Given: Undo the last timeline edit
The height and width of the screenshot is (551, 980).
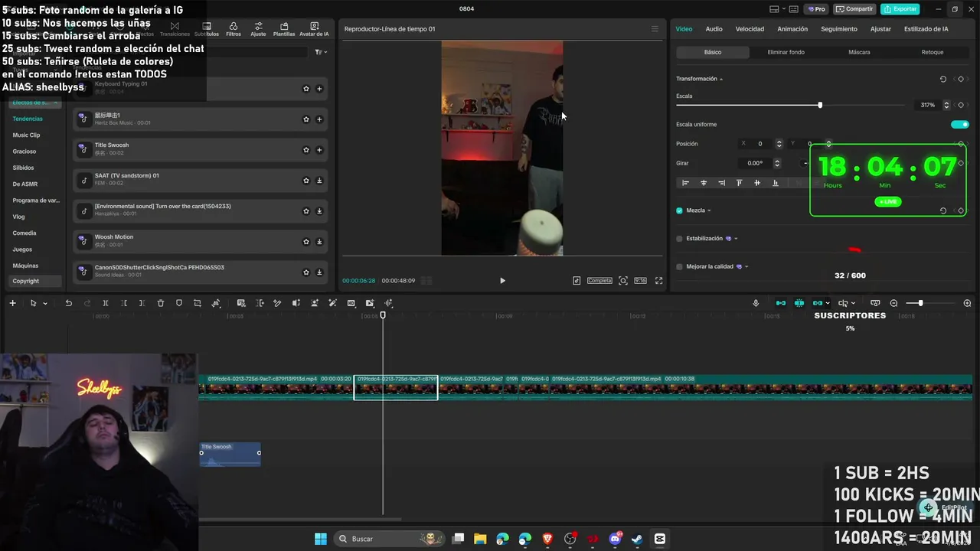Looking at the screenshot, I should (68, 303).
